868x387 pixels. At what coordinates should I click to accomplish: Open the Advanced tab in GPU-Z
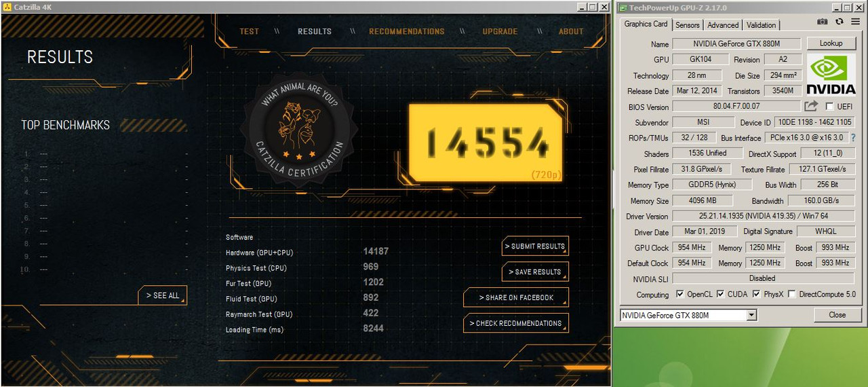click(x=723, y=25)
